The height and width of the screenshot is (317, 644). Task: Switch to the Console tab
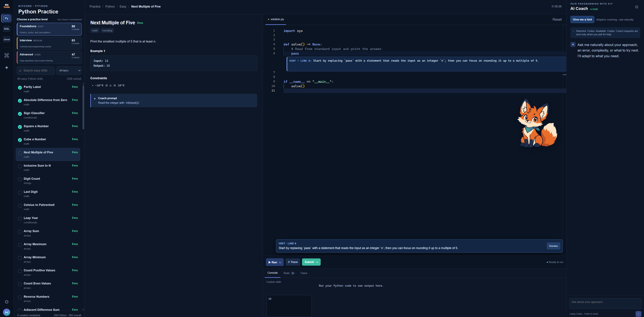[272, 273]
